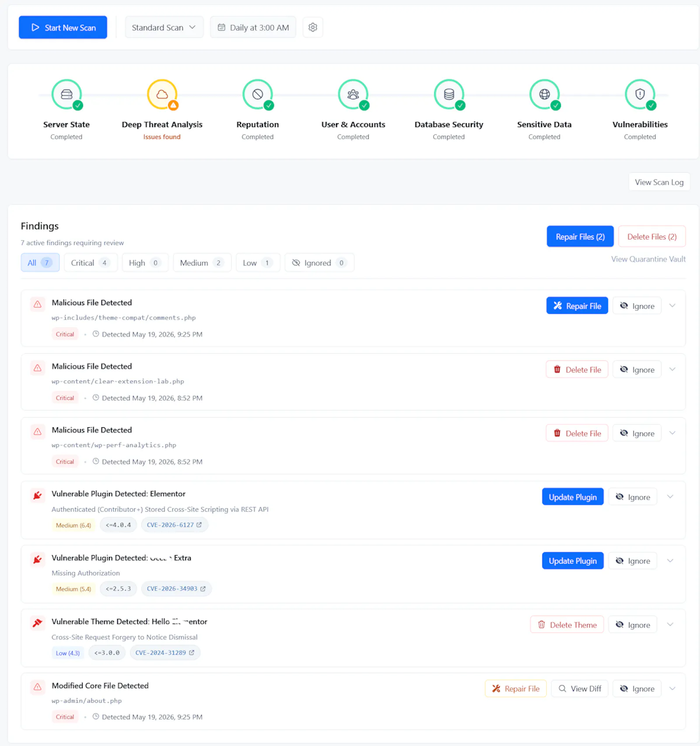
Task: Click the scan settings gear icon
Action: click(312, 27)
